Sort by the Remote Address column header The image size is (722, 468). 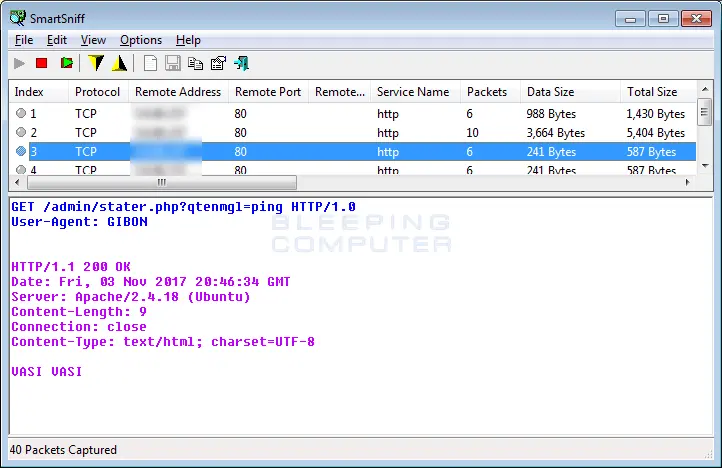pos(179,92)
